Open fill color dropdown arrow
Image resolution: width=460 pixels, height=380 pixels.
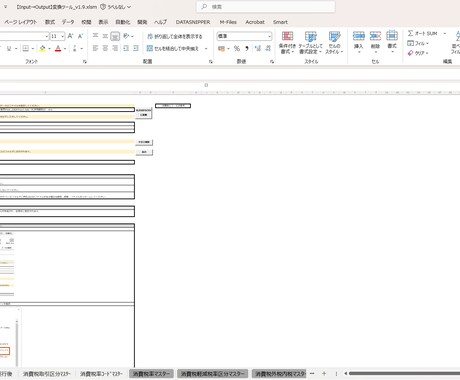click(x=49, y=49)
